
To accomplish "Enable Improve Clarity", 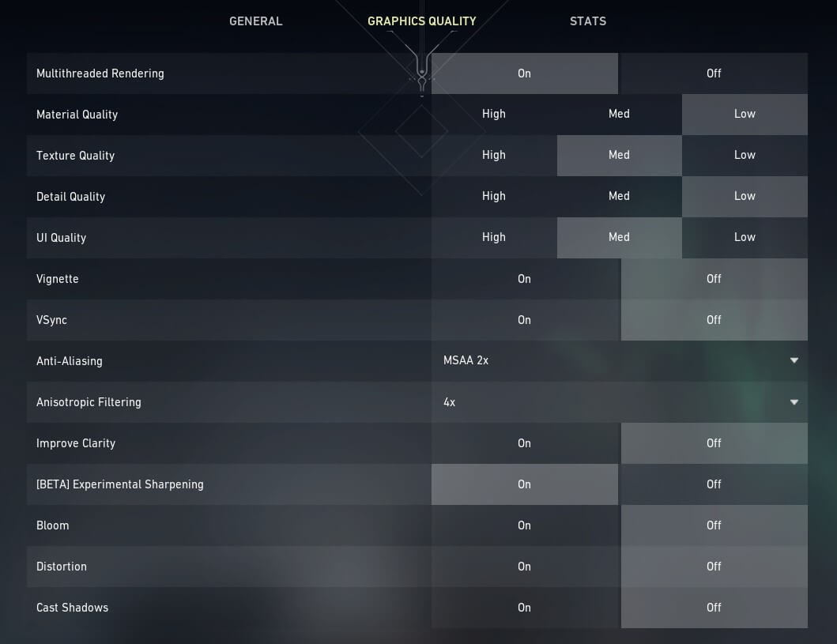I will 524,443.
